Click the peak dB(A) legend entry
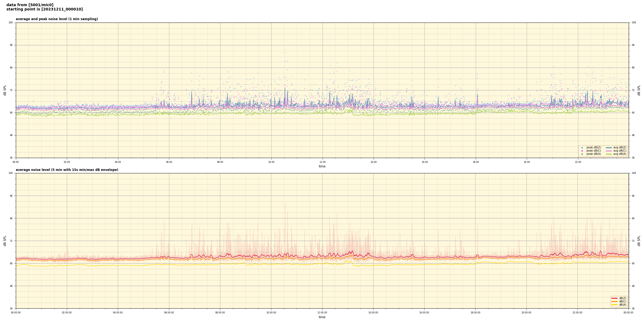 tap(594, 154)
